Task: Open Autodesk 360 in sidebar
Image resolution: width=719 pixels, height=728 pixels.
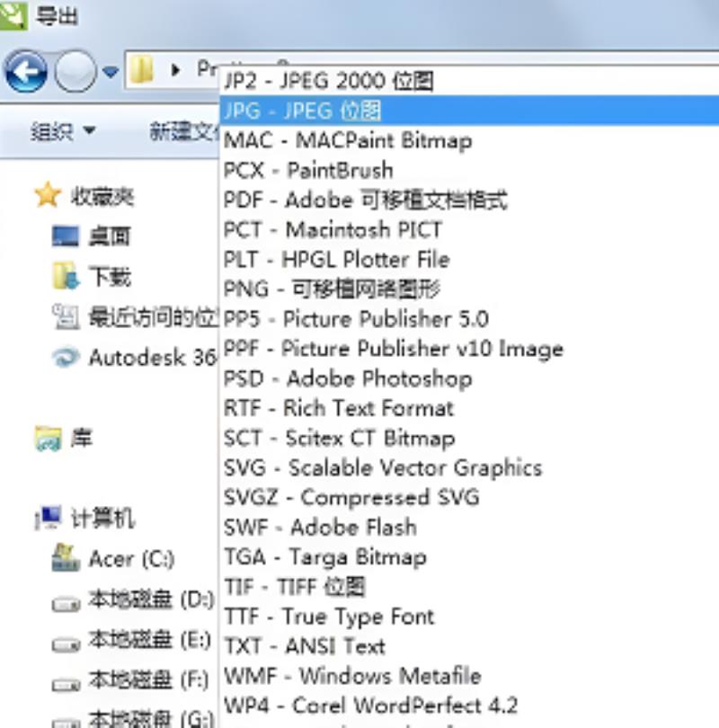Action: click(x=153, y=358)
